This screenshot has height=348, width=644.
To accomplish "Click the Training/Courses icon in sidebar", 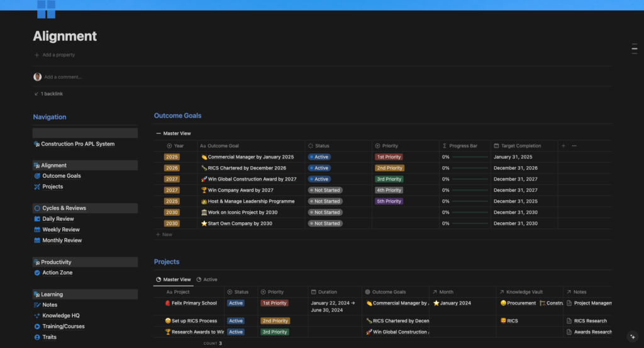I will point(37,327).
